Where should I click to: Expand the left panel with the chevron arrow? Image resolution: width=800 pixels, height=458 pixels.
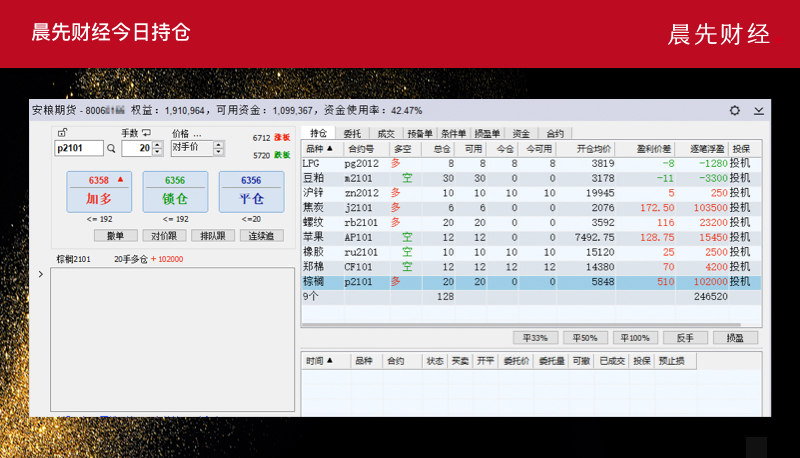click(x=40, y=273)
